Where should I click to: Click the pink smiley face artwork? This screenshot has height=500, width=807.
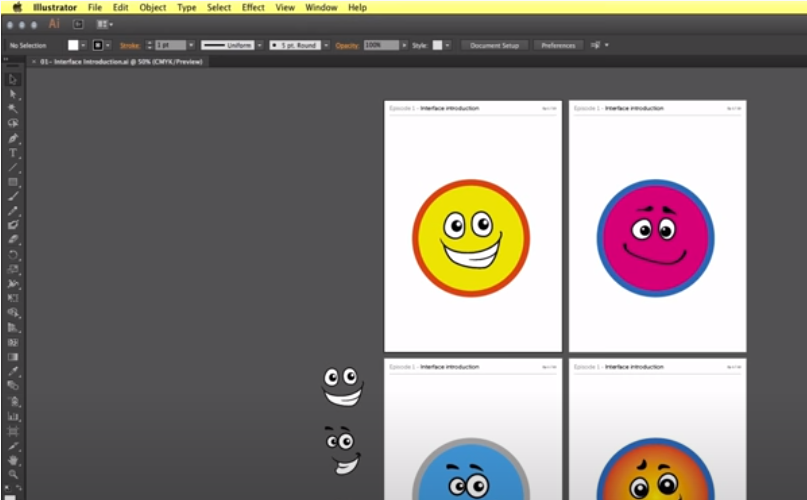[x=656, y=238]
